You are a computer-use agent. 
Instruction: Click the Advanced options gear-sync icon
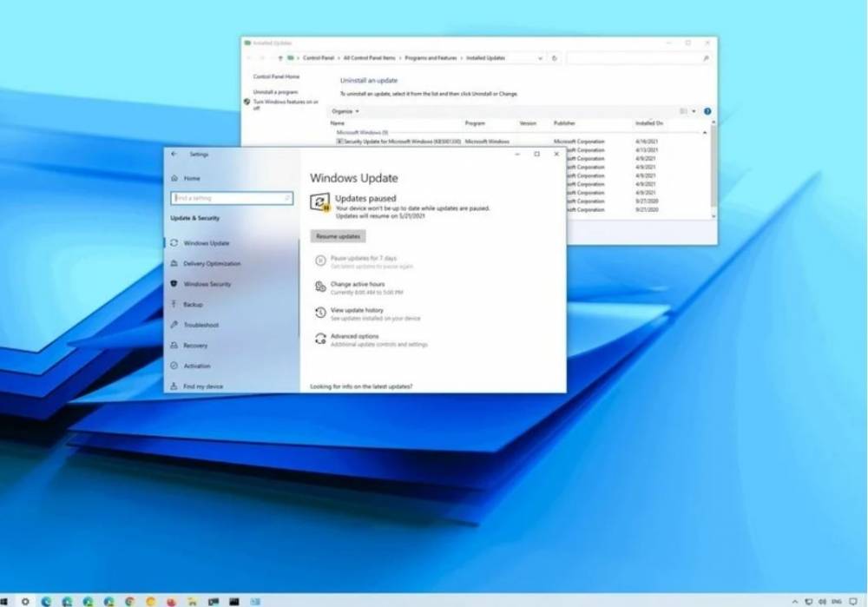[320, 339]
